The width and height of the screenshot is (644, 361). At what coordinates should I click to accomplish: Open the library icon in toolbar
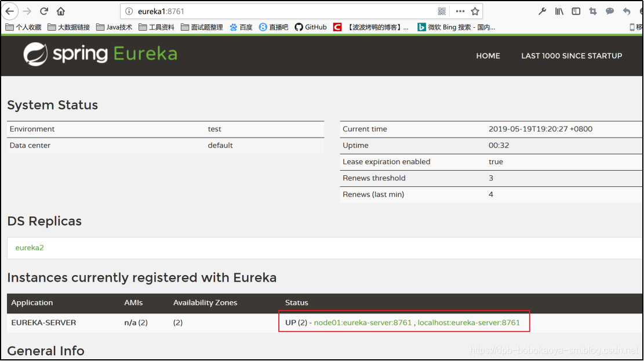click(x=559, y=12)
